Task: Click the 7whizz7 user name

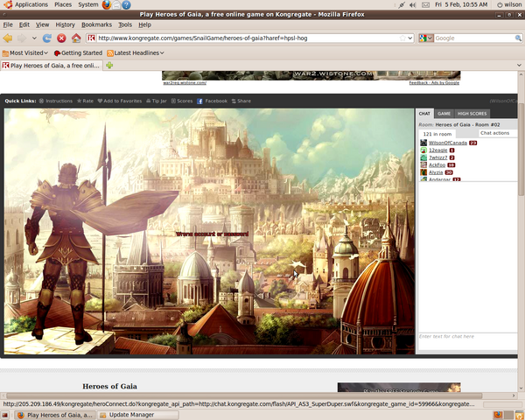Action: tap(438, 157)
